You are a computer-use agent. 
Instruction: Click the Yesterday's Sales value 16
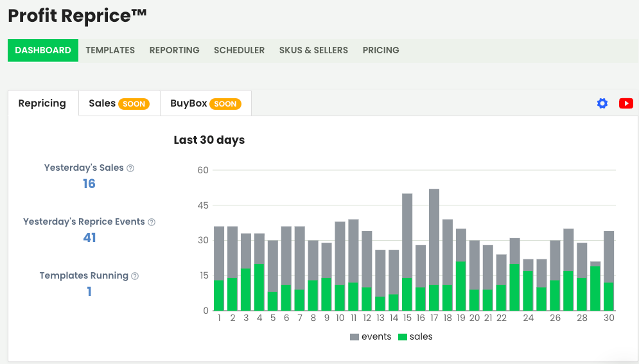89,184
